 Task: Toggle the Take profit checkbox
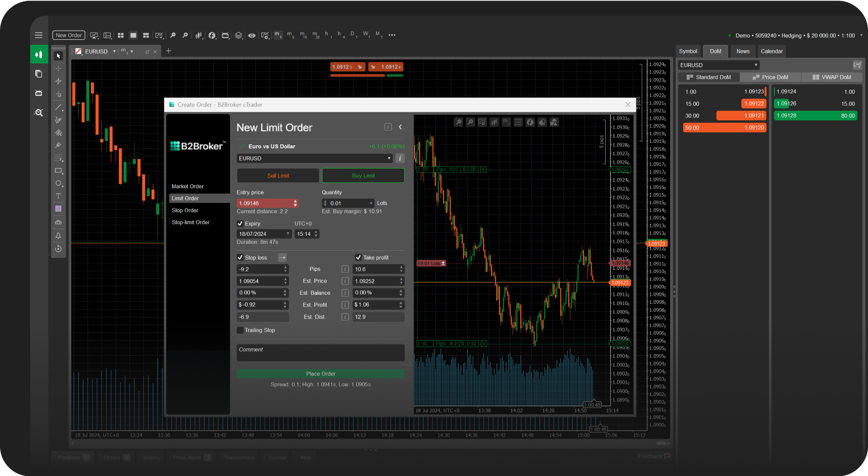pos(358,258)
